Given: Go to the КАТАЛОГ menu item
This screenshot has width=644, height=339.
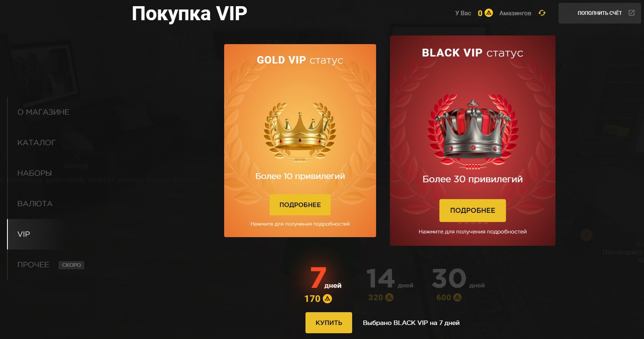Looking at the screenshot, I should (x=36, y=143).
